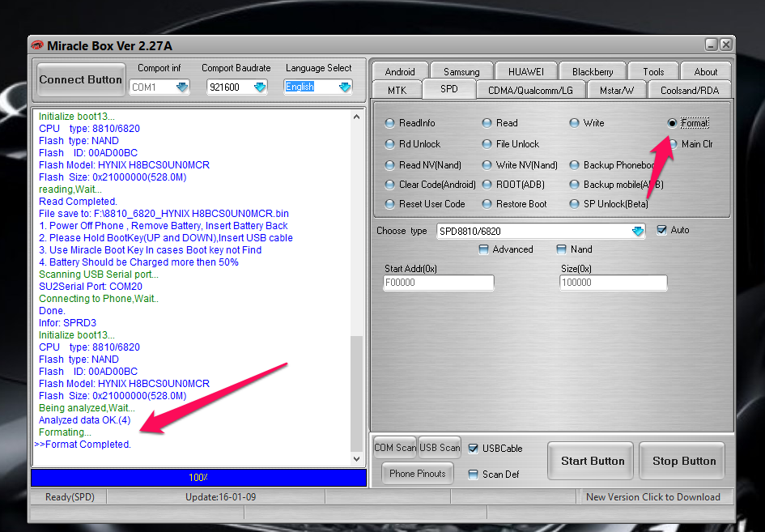Click the 'SU2Serial Port: COM20' log line

click(91, 287)
